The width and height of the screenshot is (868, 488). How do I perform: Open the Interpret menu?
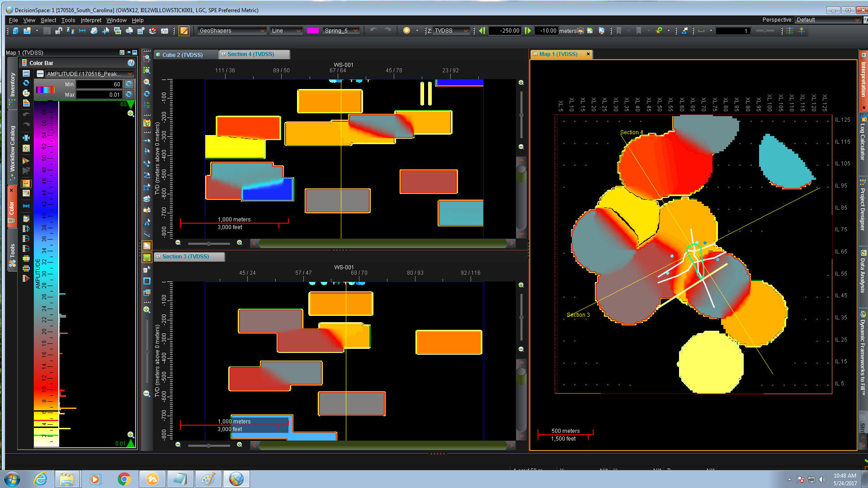coord(91,20)
